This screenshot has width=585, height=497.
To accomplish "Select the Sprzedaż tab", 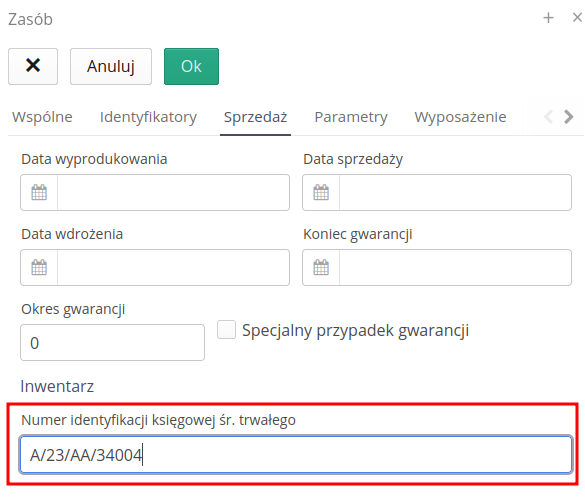I will [x=256, y=117].
